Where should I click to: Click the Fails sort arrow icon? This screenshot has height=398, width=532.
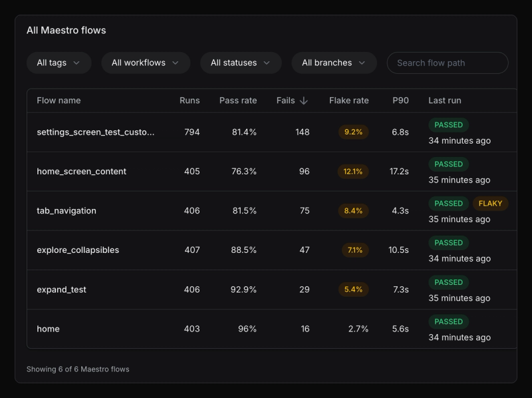[304, 100]
